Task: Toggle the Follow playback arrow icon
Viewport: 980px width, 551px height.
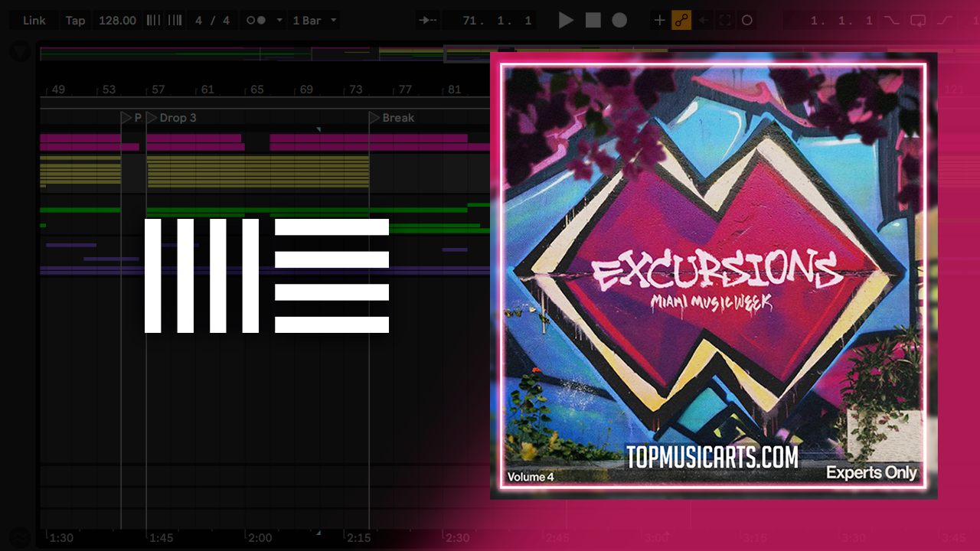Action: click(x=428, y=21)
